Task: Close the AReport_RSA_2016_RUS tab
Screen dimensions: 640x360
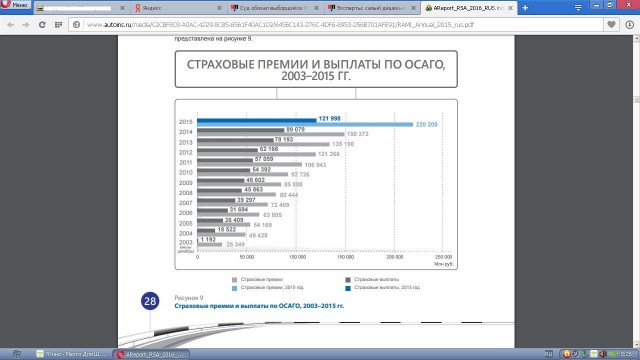Action: click(510, 8)
